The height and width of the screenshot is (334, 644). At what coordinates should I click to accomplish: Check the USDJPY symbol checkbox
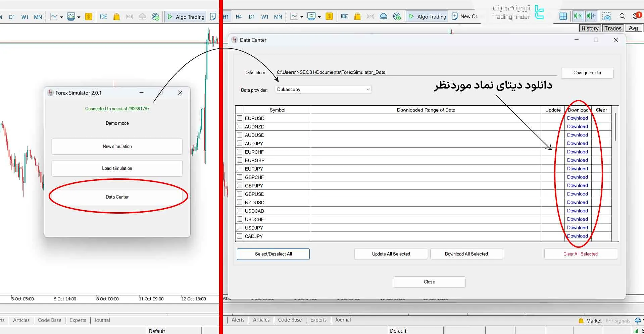(x=239, y=227)
